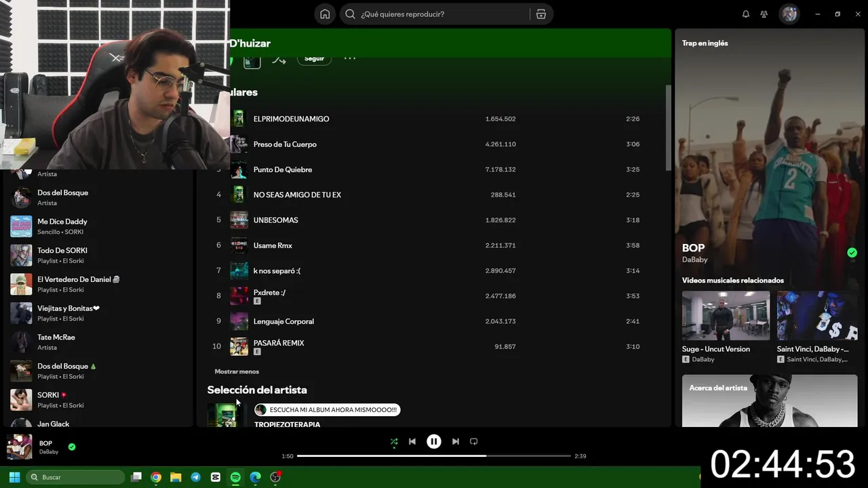Play the Saint Vinci, DaBaby video thumbnail

tap(817, 316)
